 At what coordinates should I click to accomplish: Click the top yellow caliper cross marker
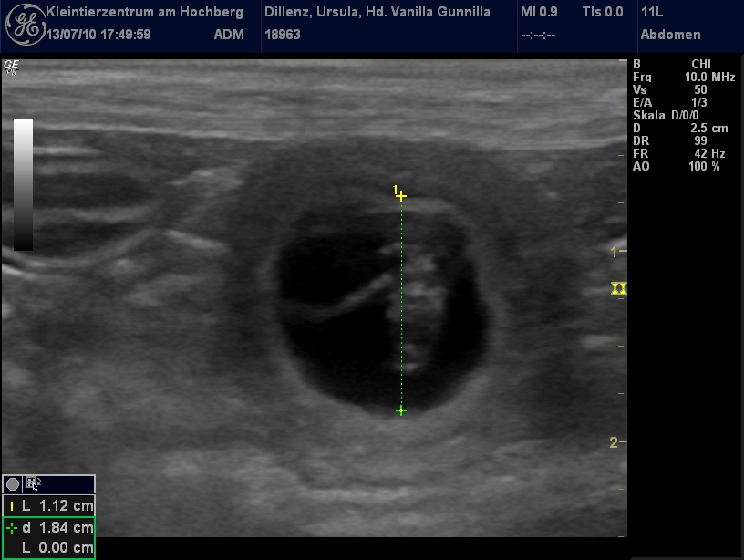coord(401,196)
